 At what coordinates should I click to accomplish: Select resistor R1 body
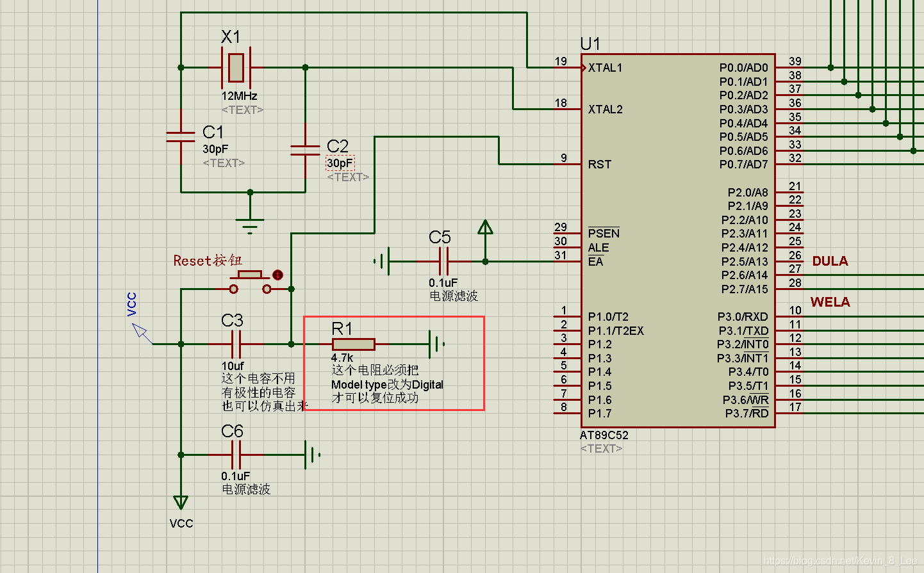354,344
